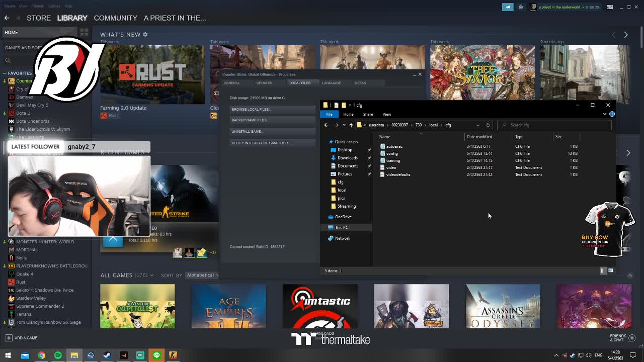Click Explorer's back navigation arrow

(x=327, y=125)
